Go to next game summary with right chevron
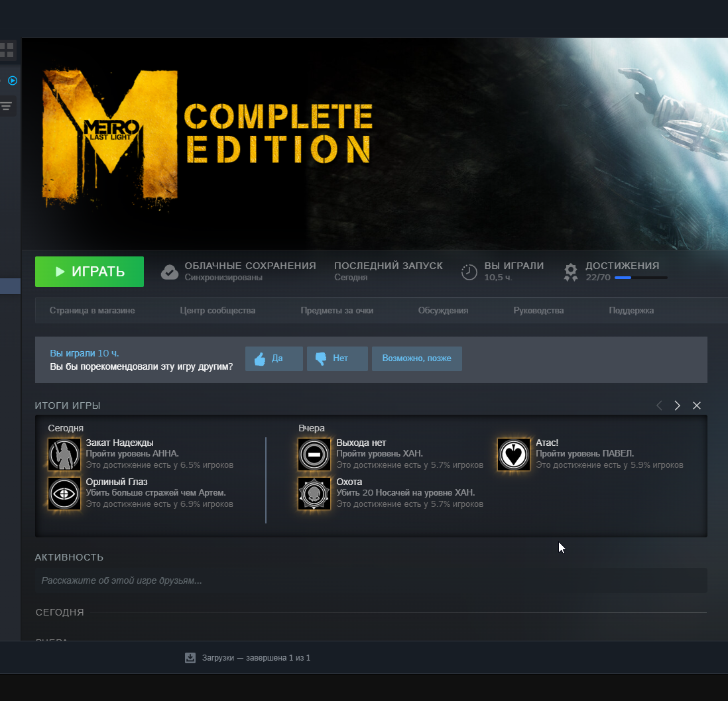Viewport: 728px width, 701px height. (678, 405)
